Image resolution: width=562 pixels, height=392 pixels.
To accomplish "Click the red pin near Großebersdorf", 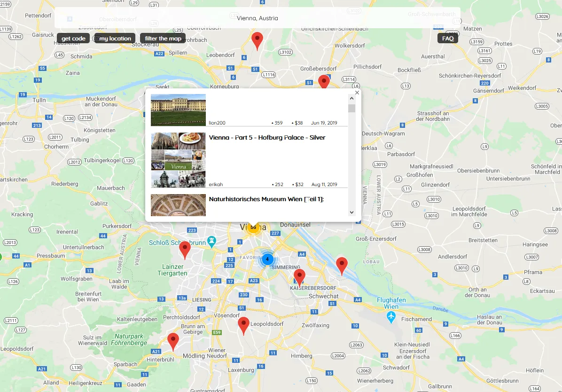I will 324,81.
